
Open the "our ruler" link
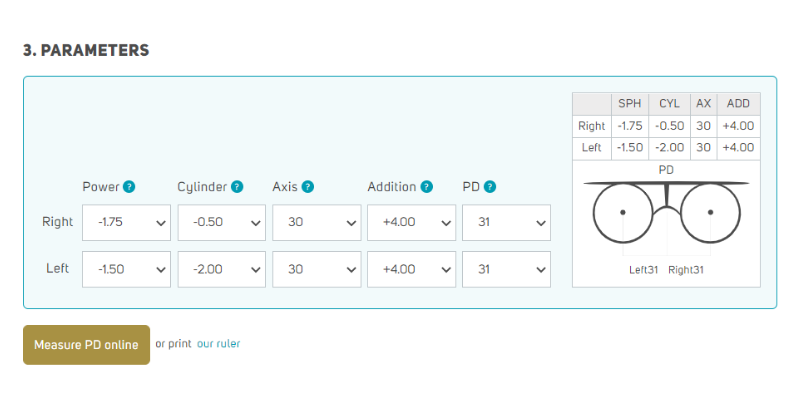(218, 344)
